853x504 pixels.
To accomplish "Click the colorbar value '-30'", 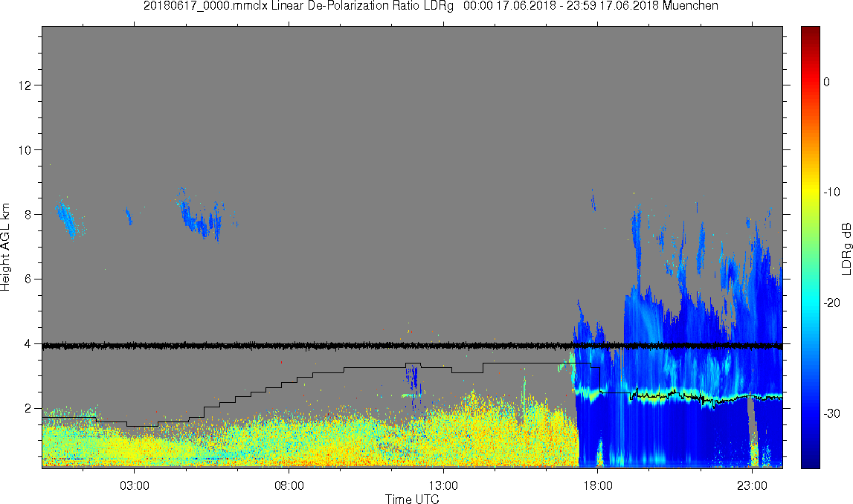I will click(x=831, y=414).
